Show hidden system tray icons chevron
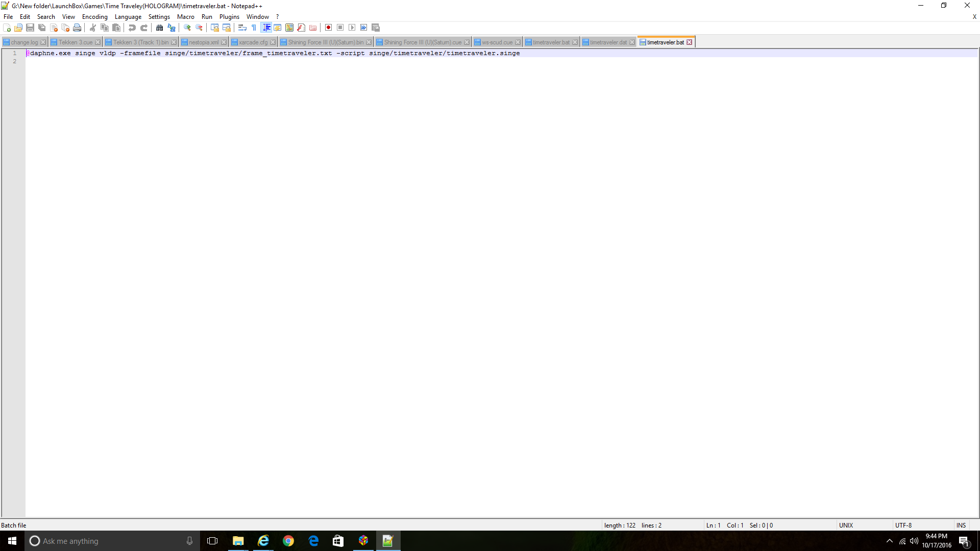Viewport: 980px width, 551px height. 890,541
